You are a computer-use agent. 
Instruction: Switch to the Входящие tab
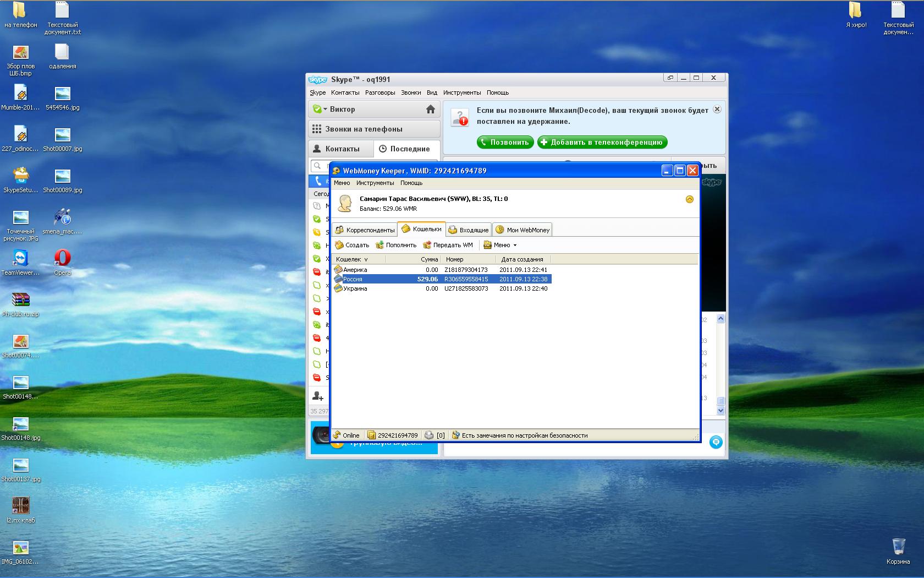[469, 230]
